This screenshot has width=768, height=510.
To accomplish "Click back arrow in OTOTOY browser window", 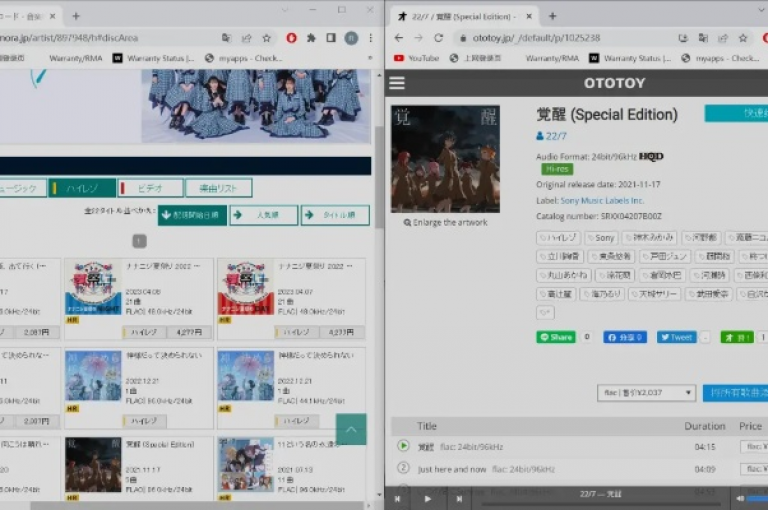I will (x=399, y=38).
